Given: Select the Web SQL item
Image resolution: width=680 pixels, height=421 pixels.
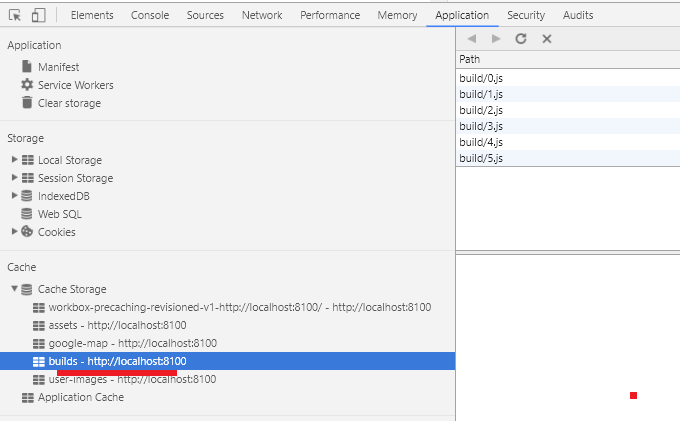Looking at the screenshot, I should click(x=60, y=214).
